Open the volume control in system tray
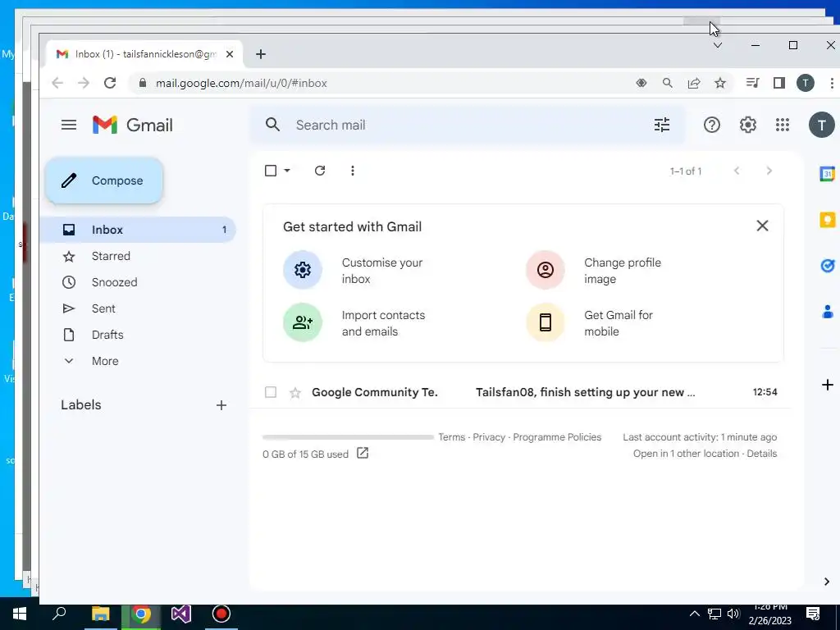 point(733,614)
